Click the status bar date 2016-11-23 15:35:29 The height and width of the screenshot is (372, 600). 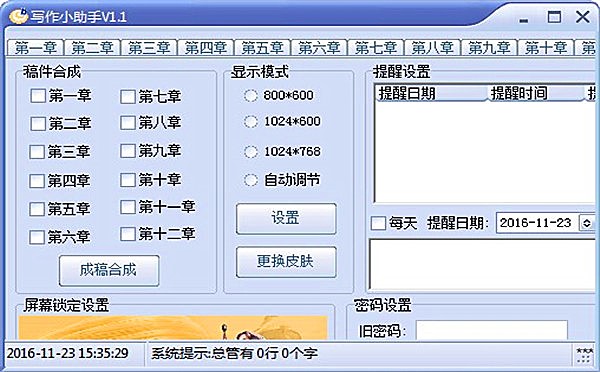click(68, 353)
